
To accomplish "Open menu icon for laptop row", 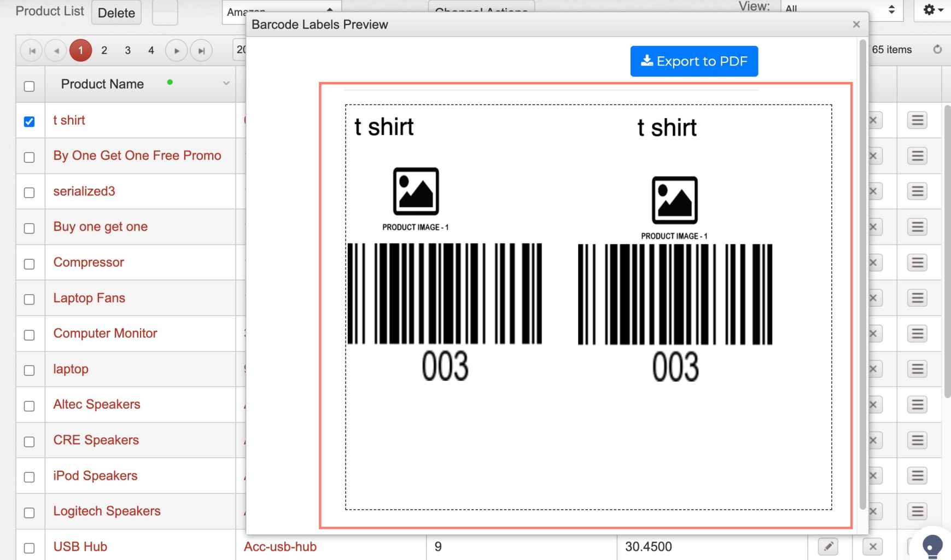I will tap(917, 369).
